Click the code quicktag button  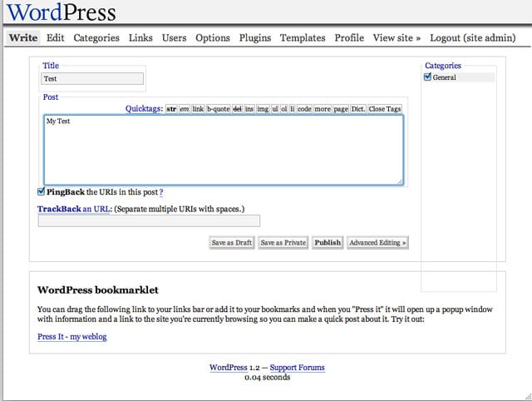click(x=304, y=109)
